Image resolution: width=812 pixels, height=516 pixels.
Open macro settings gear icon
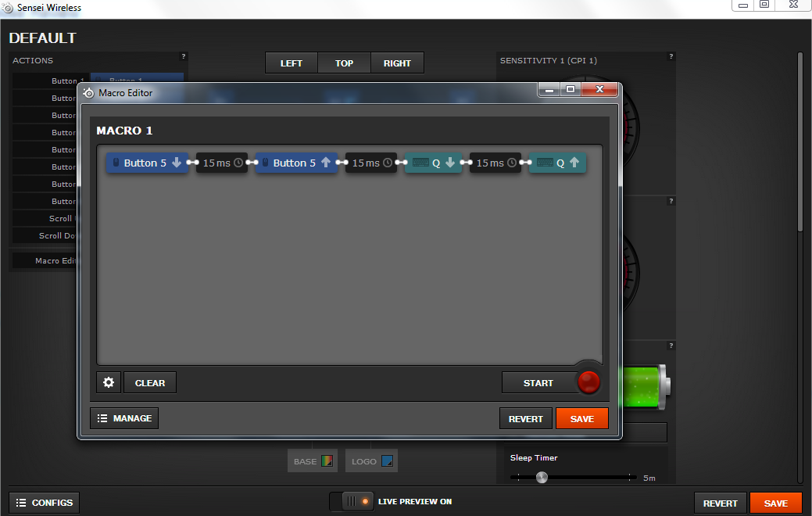pos(109,382)
